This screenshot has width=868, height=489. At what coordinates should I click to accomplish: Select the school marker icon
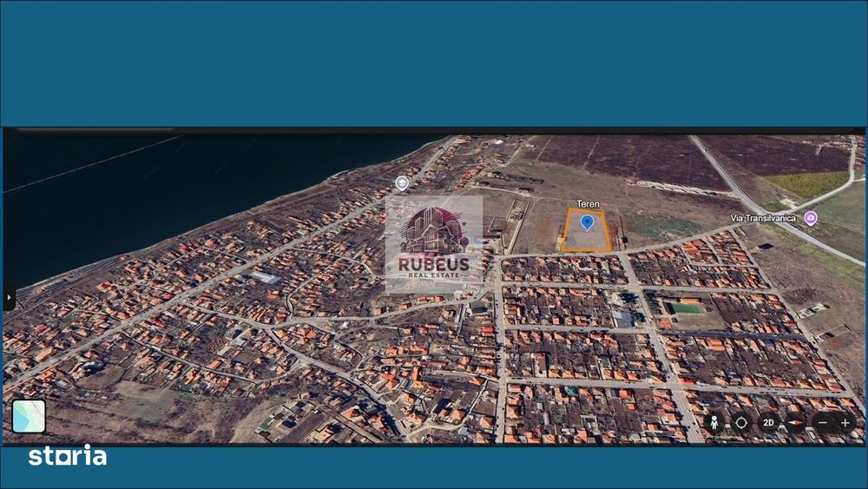pyautogui.click(x=402, y=183)
